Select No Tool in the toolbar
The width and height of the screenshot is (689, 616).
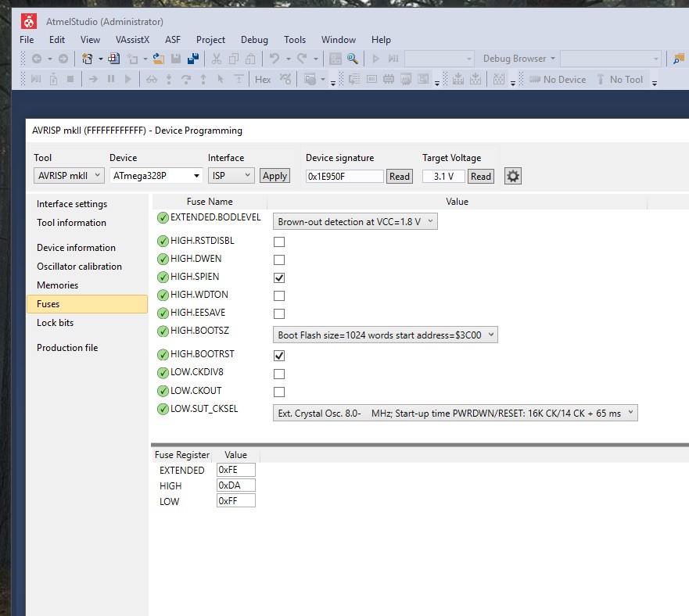point(620,80)
